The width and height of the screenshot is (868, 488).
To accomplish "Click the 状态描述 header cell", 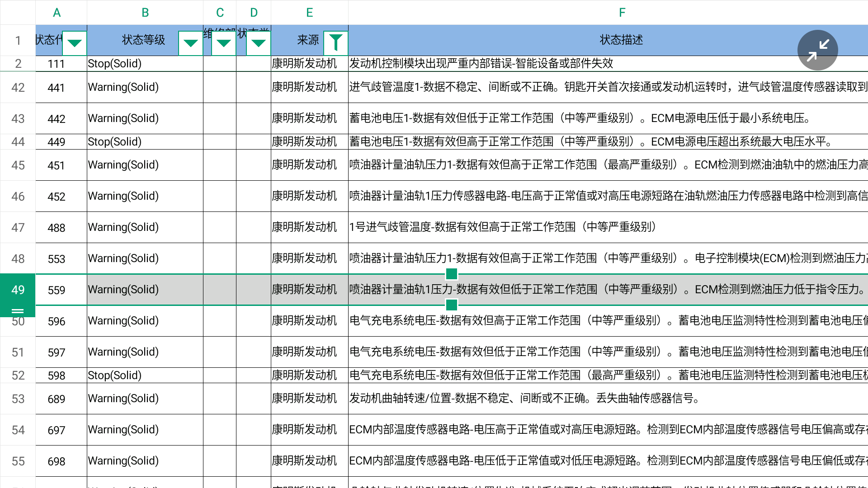I will [608, 40].
